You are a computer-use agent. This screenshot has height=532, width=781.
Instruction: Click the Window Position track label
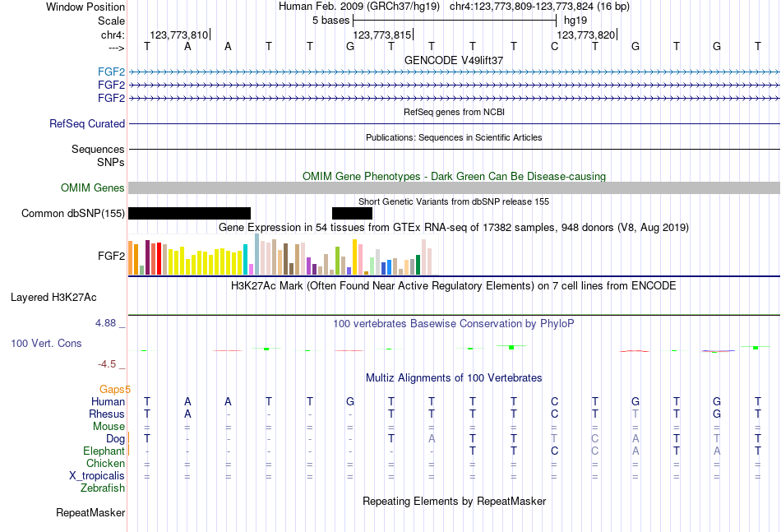(x=85, y=7)
